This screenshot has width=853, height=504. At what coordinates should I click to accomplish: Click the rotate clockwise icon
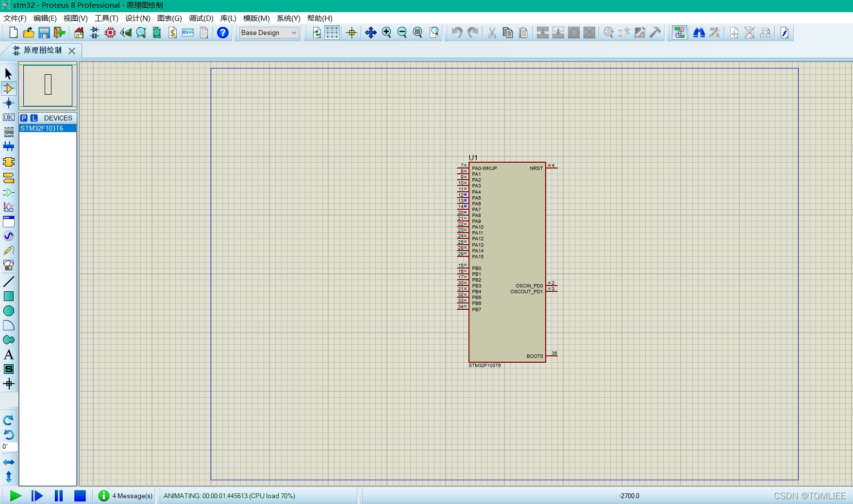point(9,420)
